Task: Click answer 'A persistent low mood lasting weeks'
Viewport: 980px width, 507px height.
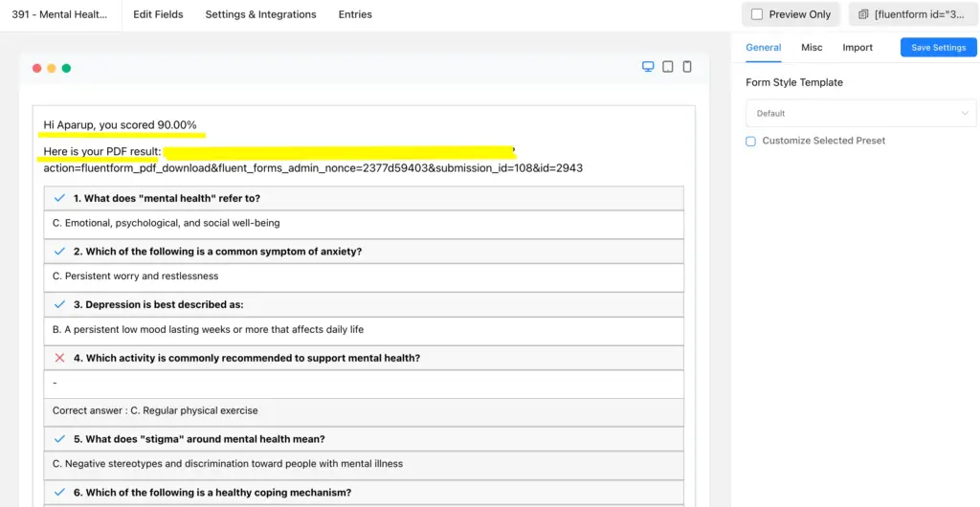Action: pyautogui.click(x=208, y=329)
